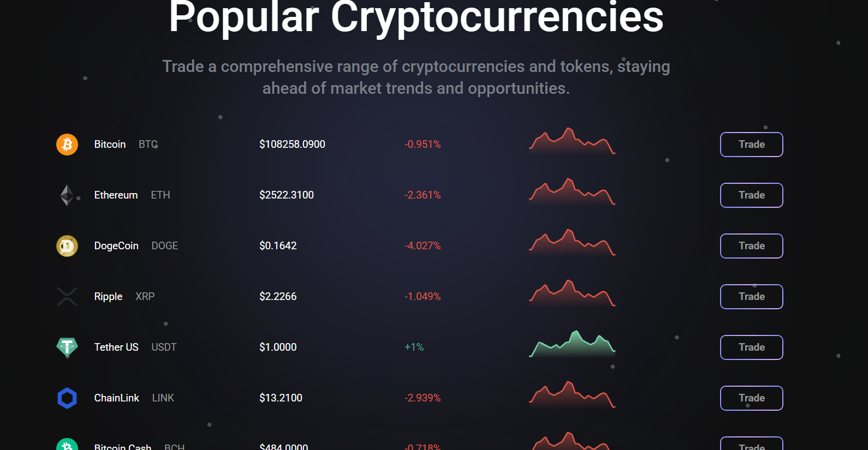This screenshot has height=450, width=868.
Task: Select the Trade button for ChainLink
Action: pyautogui.click(x=751, y=398)
